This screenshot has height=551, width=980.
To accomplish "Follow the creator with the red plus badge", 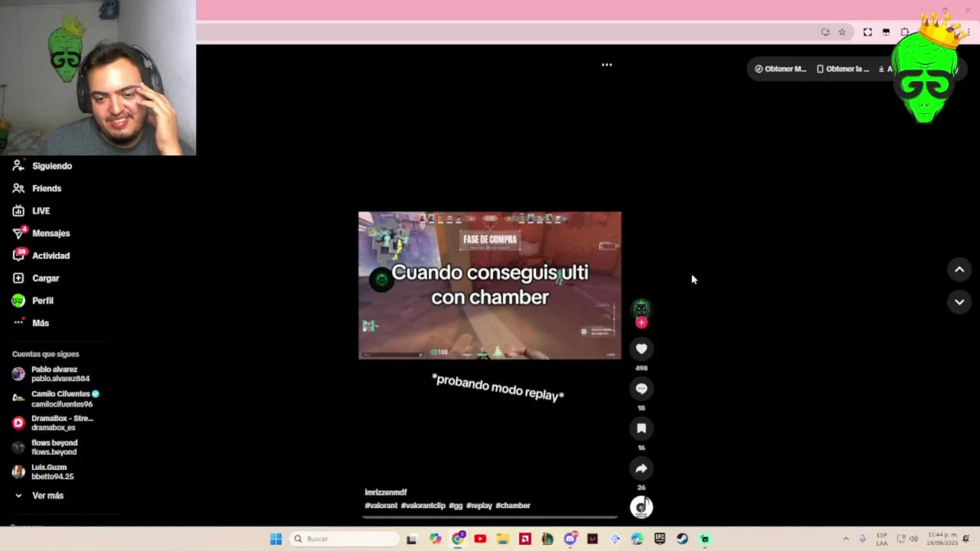I will point(642,323).
